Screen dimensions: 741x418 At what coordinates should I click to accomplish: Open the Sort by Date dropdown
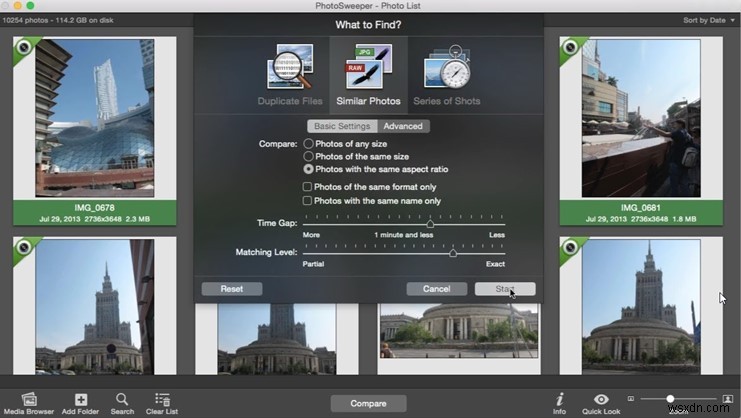click(709, 20)
